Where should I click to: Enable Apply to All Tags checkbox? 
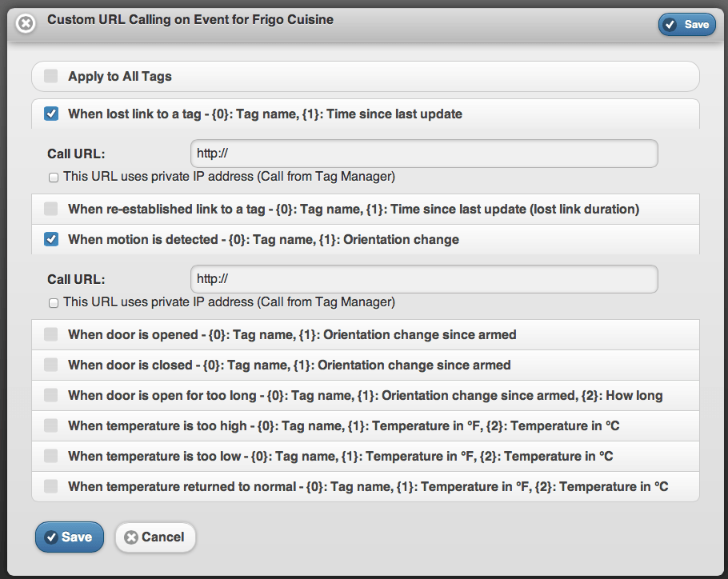point(51,76)
